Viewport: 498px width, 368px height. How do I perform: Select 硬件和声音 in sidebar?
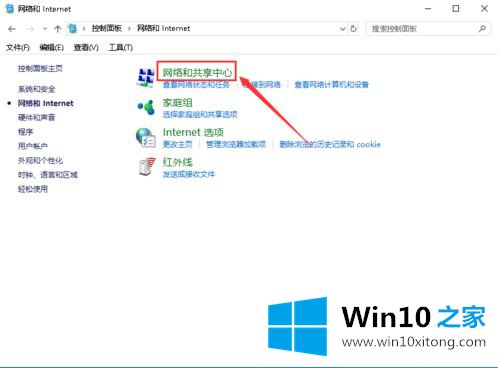(36, 117)
